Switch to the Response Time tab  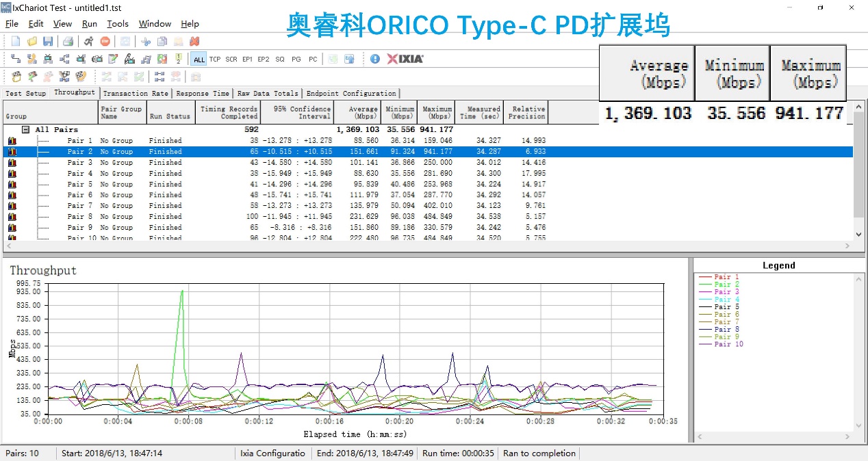[x=202, y=94]
